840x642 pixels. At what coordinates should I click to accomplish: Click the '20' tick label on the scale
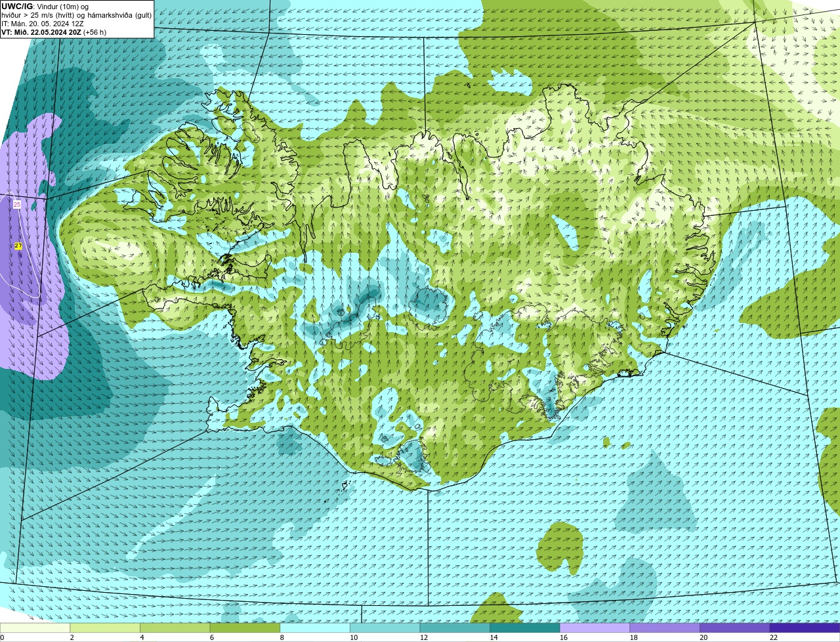(703, 637)
